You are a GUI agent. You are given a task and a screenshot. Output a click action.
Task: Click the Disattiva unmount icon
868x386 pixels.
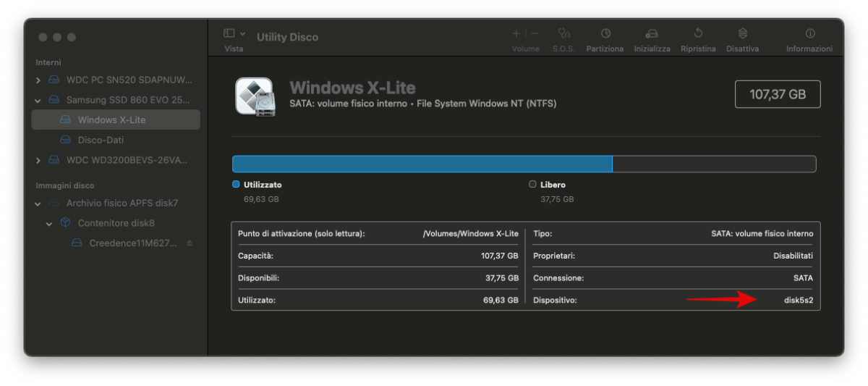tap(743, 33)
